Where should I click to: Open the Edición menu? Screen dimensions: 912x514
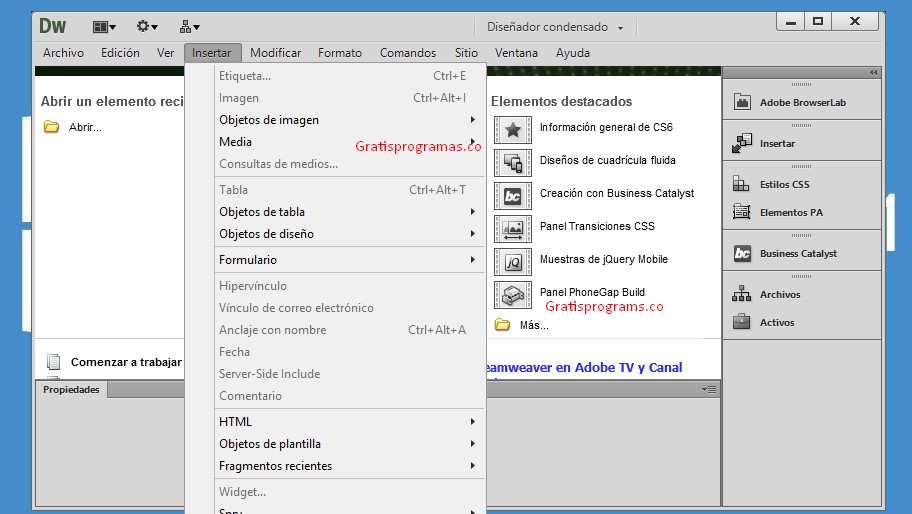point(120,53)
